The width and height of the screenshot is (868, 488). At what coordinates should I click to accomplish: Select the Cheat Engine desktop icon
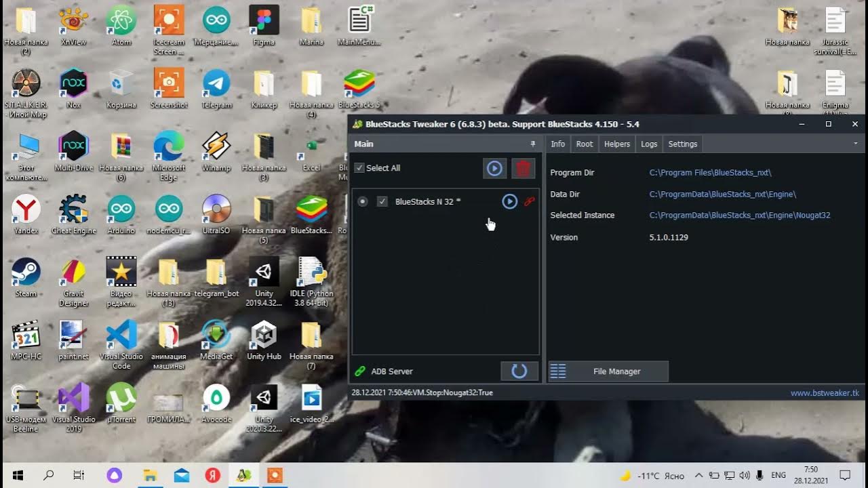(73, 215)
